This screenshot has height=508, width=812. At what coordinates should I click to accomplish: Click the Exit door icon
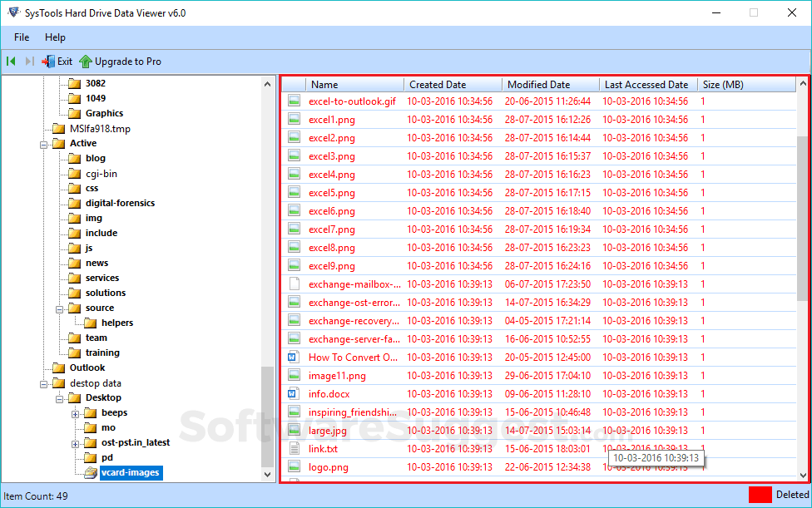(48, 62)
